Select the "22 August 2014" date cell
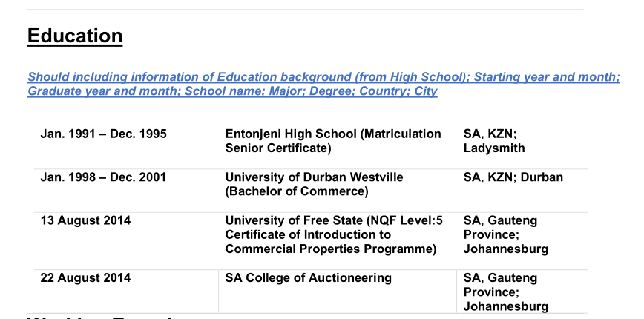Viewport: 644px width, 319px height. [85, 278]
